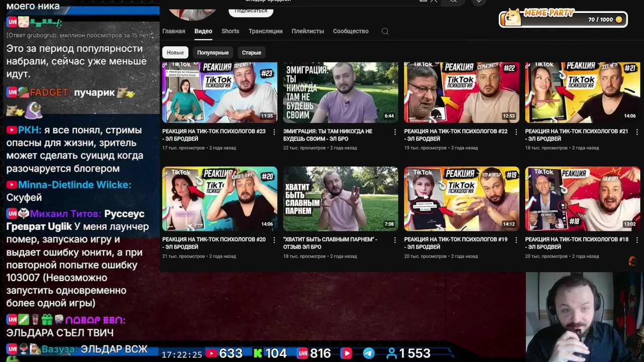Click the streamer webcam overlay

pyautogui.click(x=585, y=317)
